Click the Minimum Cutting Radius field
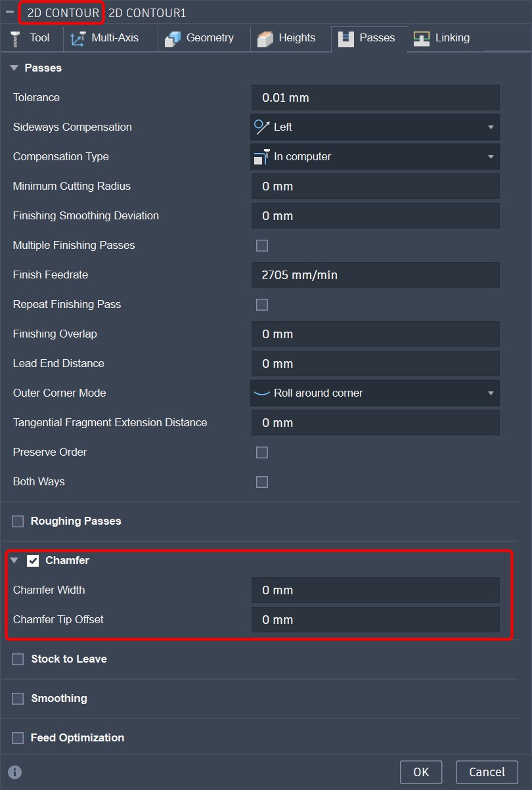532x790 pixels. pos(375,186)
